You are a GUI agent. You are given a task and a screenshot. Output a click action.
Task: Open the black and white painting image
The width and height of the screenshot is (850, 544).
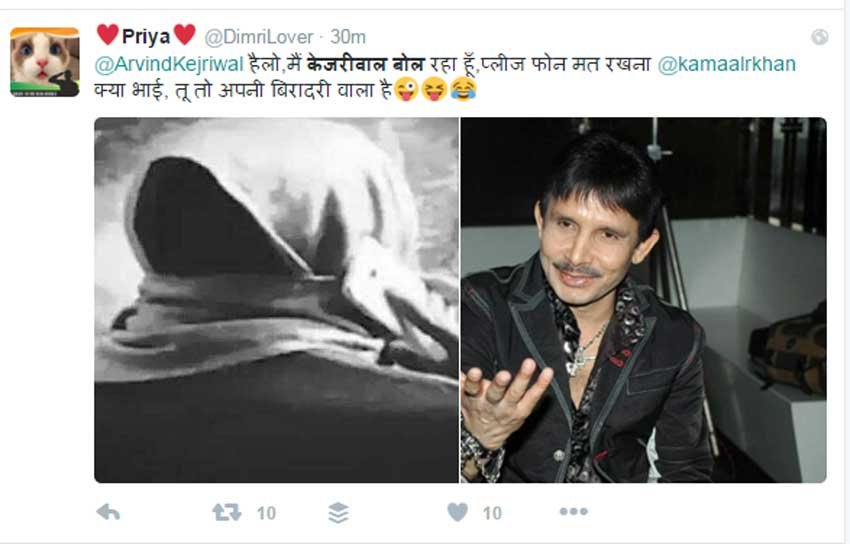click(x=276, y=300)
